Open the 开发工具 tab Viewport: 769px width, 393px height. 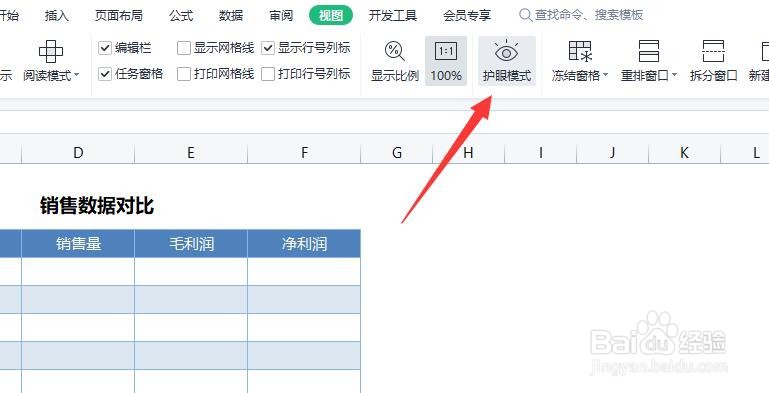click(393, 16)
